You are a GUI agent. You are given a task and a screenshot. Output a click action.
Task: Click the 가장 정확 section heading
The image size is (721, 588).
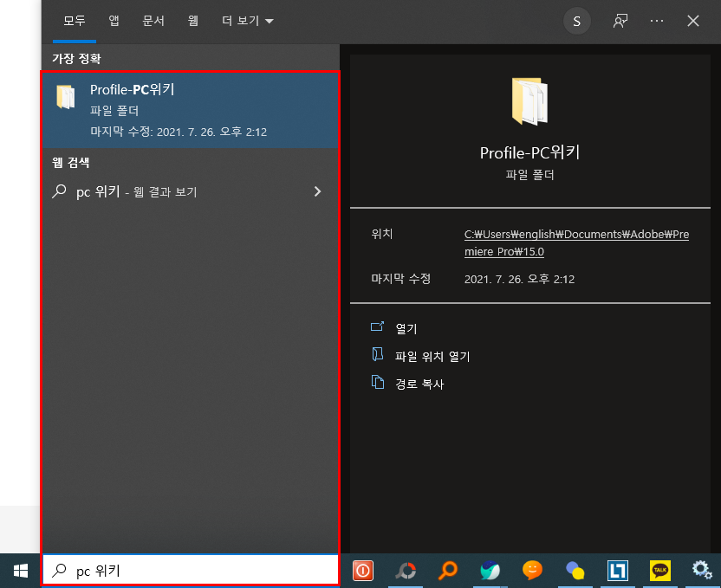click(76, 58)
